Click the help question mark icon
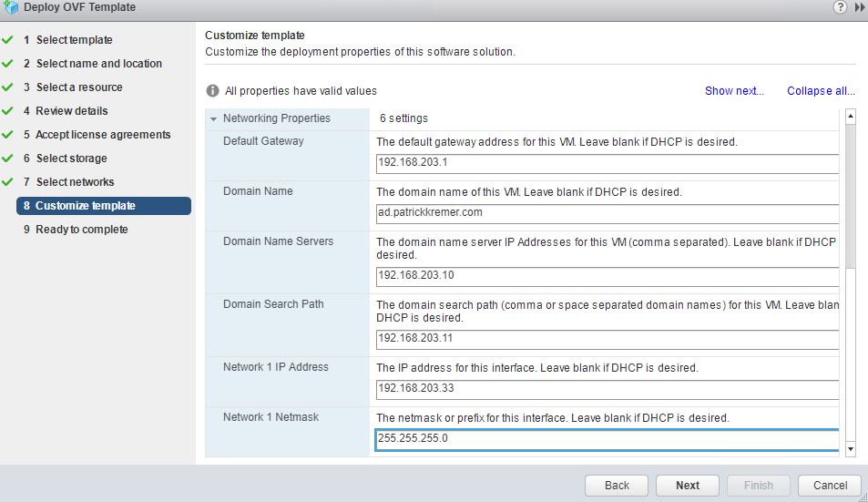The width and height of the screenshot is (868, 502). pyautogui.click(x=840, y=7)
